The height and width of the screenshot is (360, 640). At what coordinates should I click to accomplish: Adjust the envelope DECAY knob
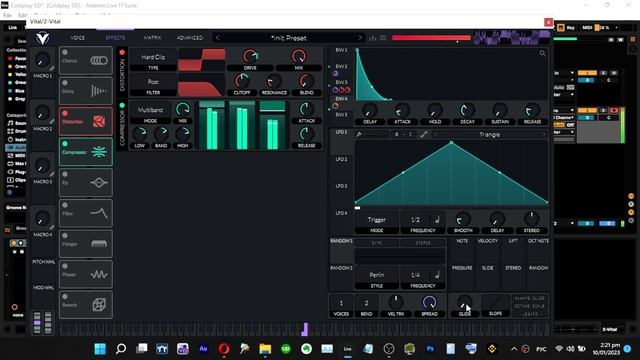(x=467, y=110)
